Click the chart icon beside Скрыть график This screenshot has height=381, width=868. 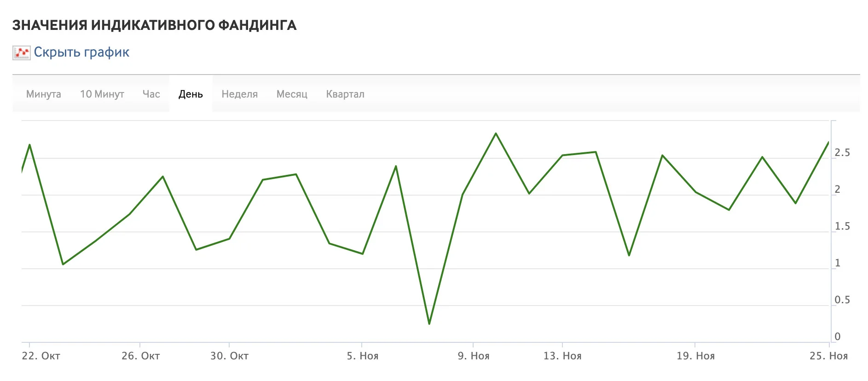click(21, 53)
